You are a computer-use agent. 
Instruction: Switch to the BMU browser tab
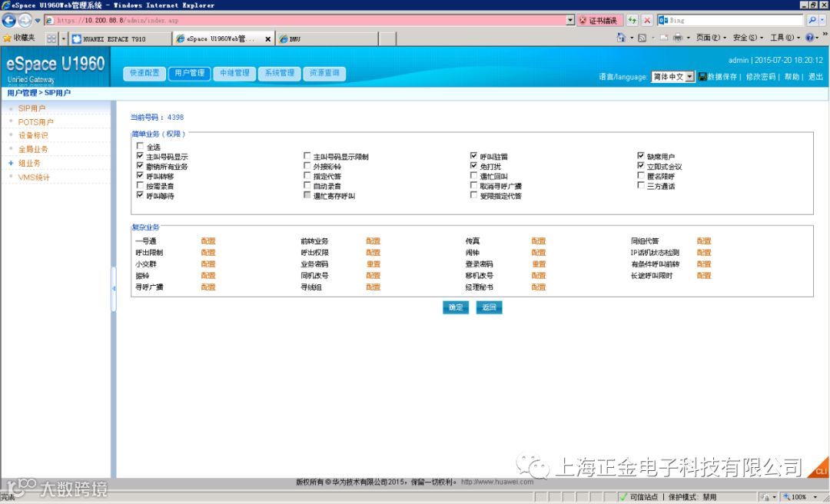pos(327,38)
